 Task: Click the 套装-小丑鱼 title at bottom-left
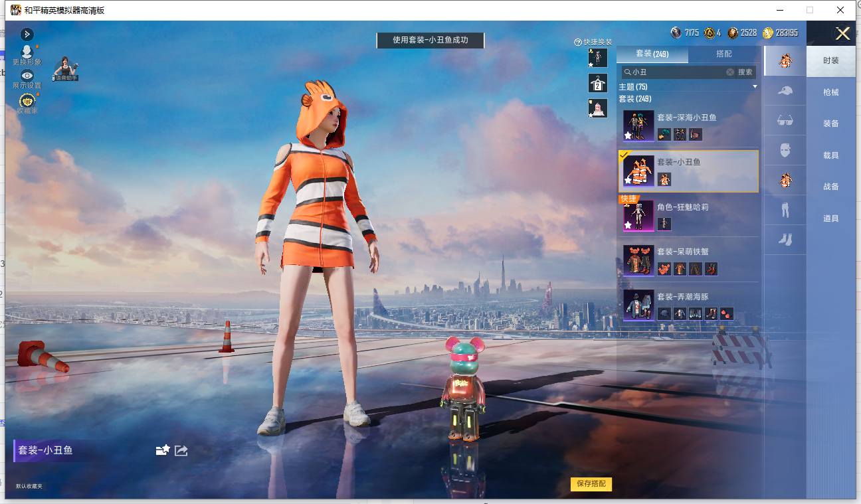(x=45, y=450)
